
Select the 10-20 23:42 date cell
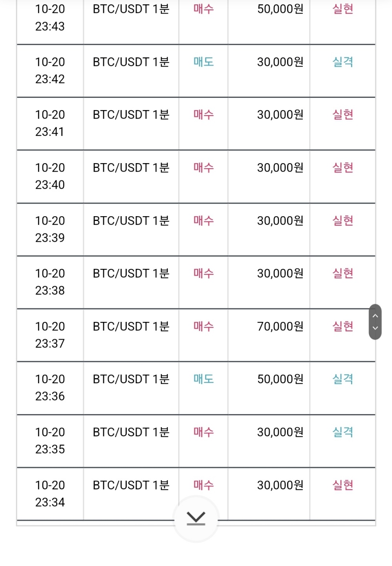click(50, 70)
